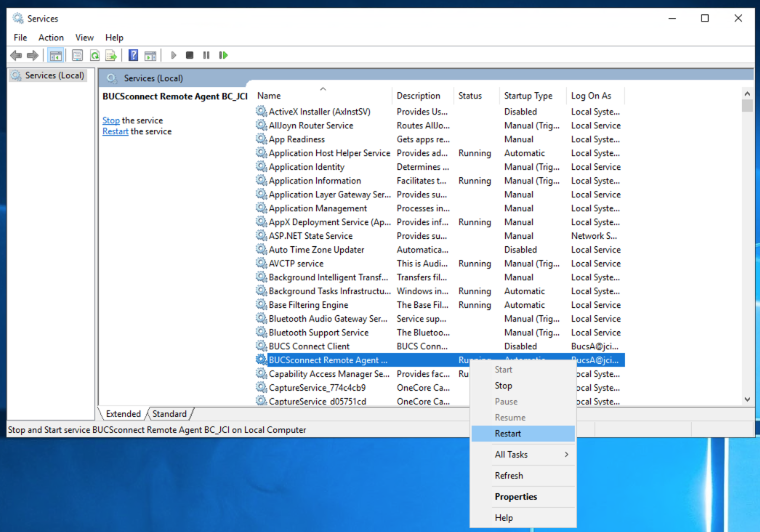Choose Restart from the context menu
The height and width of the screenshot is (532, 760).
click(x=508, y=434)
